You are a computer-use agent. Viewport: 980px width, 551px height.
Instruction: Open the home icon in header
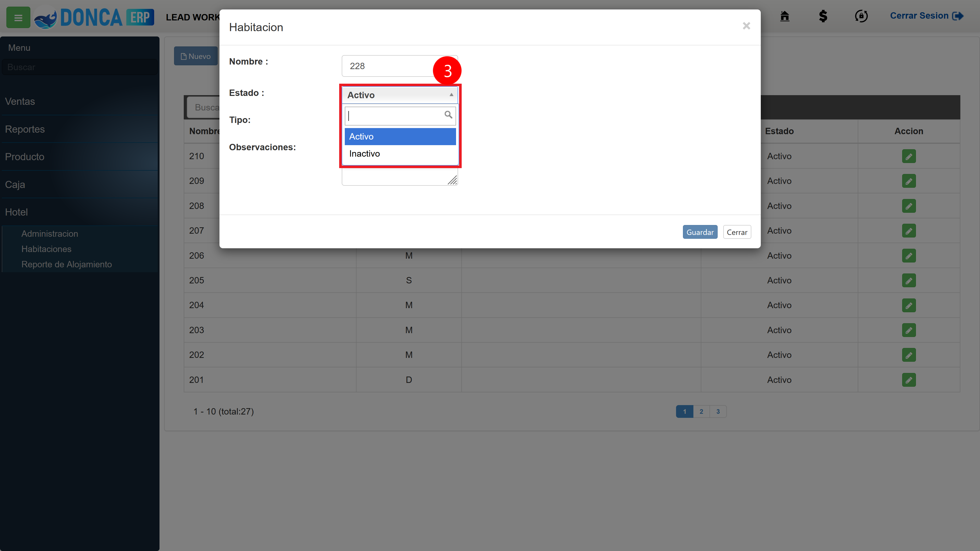(x=785, y=16)
